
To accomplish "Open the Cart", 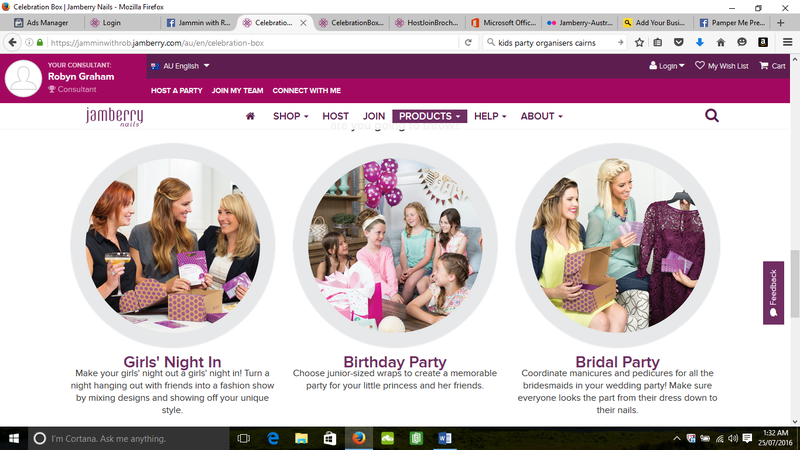I will coord(772,66).
